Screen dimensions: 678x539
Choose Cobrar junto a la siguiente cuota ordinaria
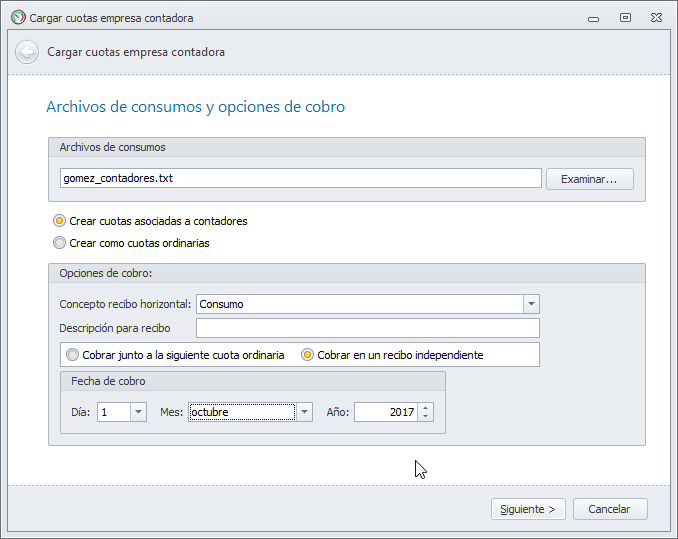(x=72, y=355)
